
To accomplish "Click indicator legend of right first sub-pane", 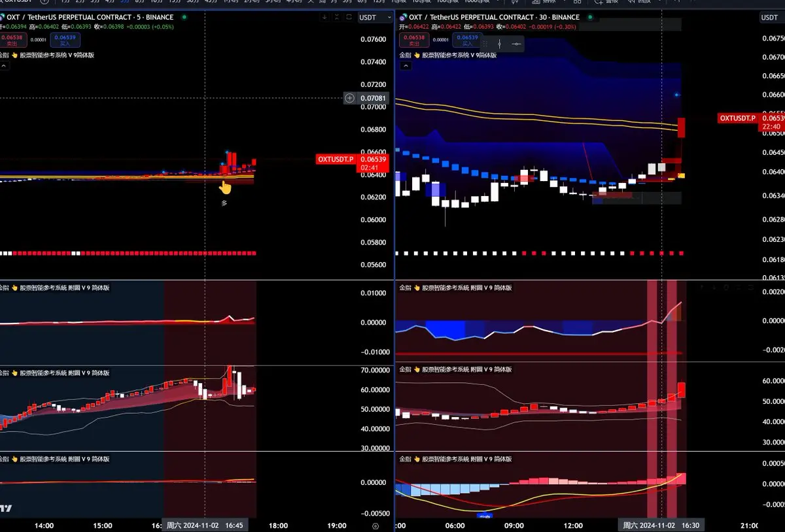I will (455, 288).
